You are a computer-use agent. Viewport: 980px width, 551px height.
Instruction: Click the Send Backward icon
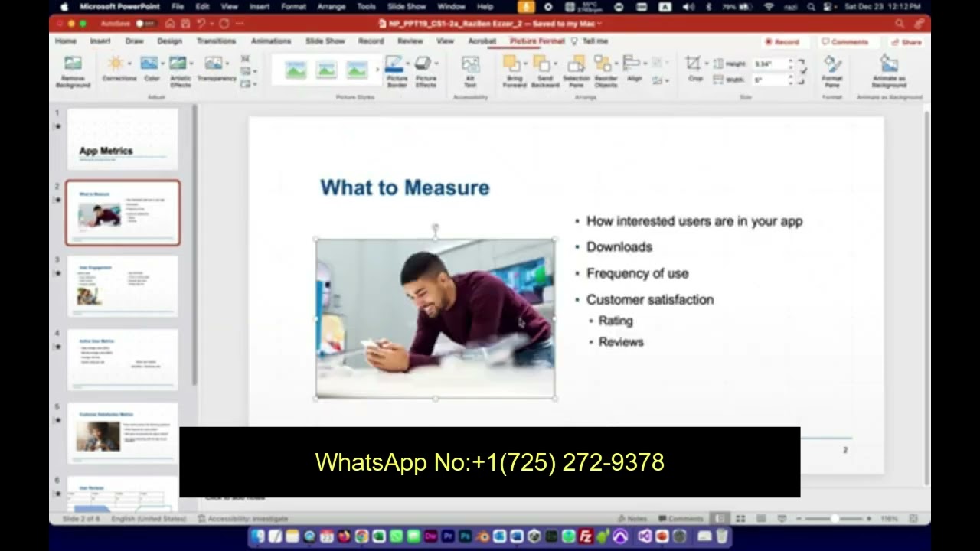pos(541,64)
